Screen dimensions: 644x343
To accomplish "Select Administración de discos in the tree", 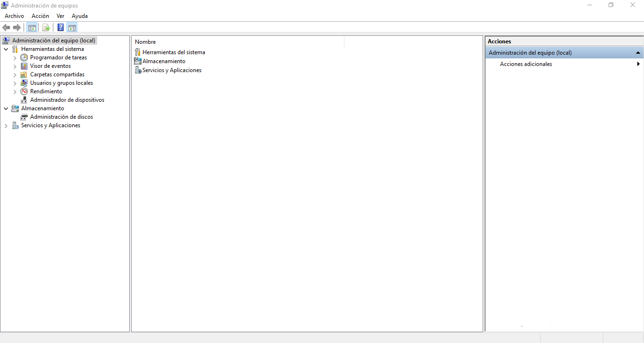I will (61, 117).
